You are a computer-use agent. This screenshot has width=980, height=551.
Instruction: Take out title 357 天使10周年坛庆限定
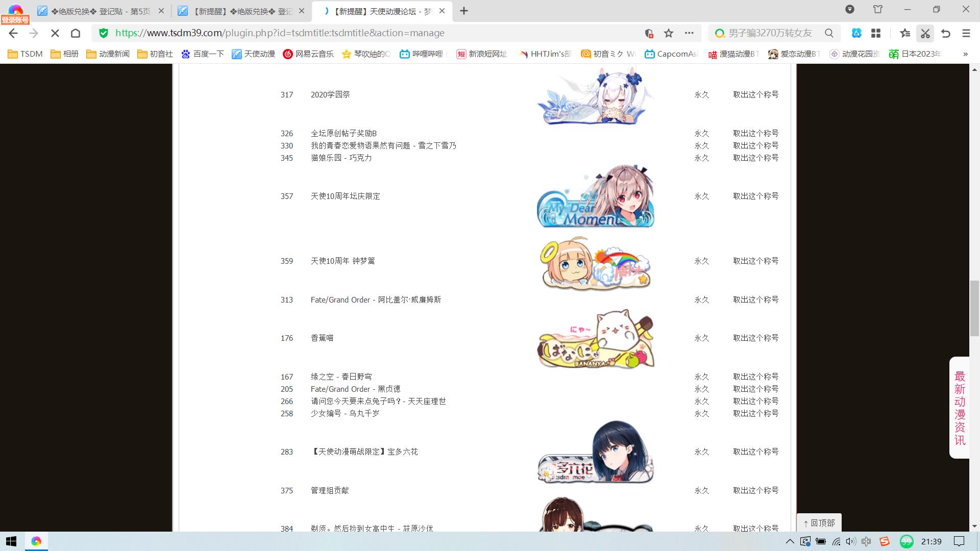(755, 196)
